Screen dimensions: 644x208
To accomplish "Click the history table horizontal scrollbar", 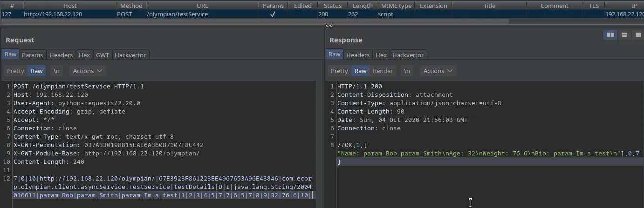I will (x=254, y=21).
